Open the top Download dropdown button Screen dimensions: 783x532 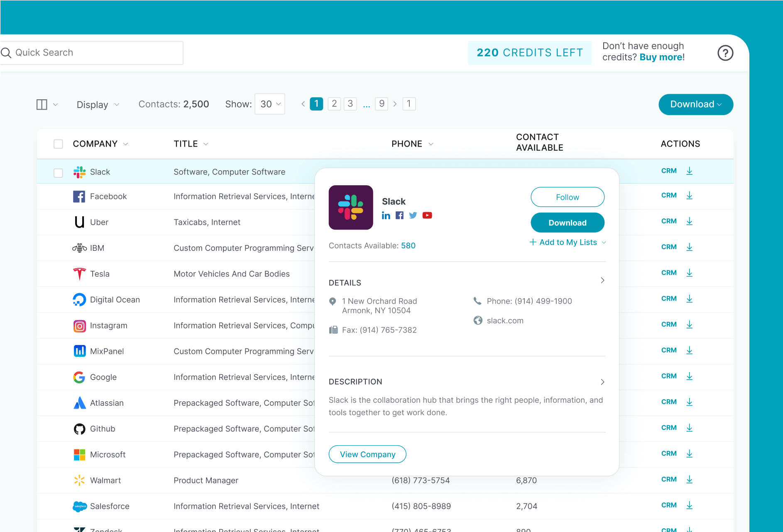(696, 104)
